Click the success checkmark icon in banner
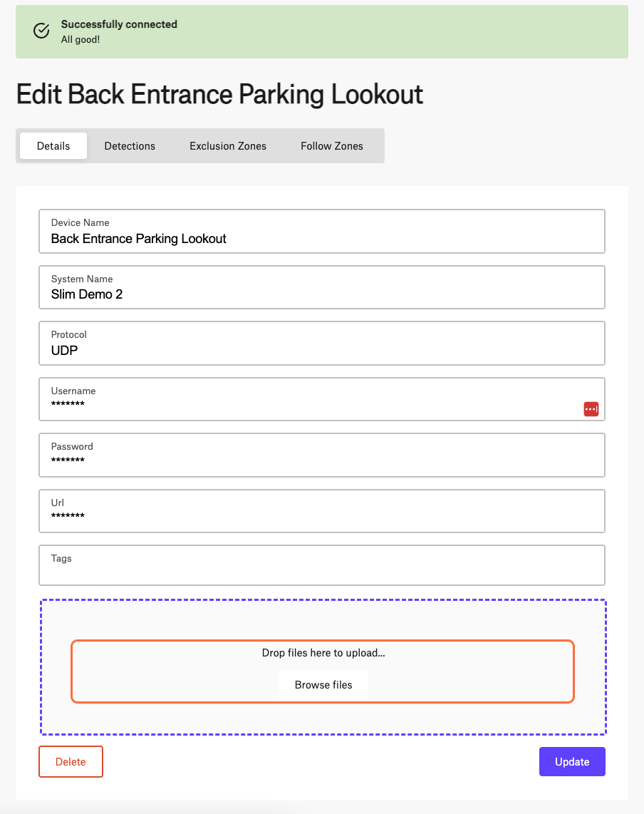 [x=41, y=31]
